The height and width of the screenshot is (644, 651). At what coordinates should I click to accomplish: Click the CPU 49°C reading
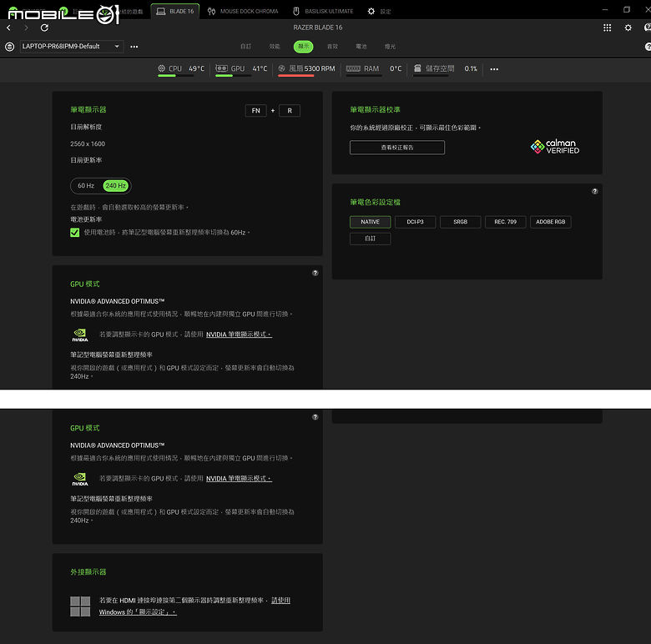coord(196,68)
